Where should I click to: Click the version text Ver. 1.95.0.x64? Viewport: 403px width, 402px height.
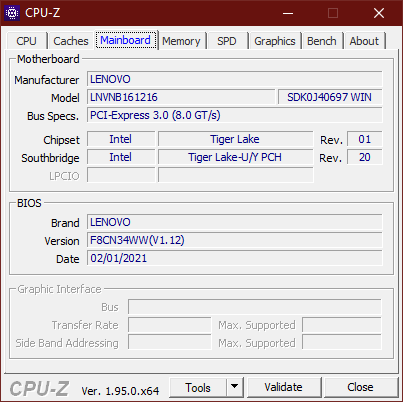click(120, 391)
